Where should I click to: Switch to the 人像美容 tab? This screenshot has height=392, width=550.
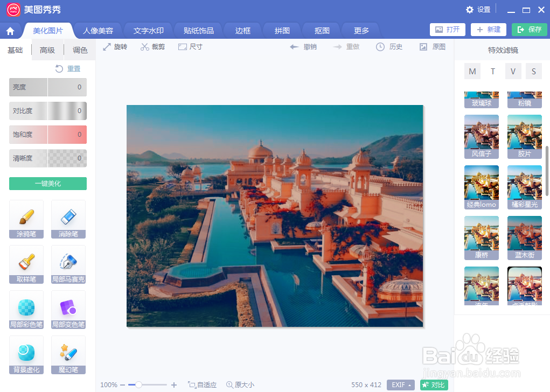tap(98, 31)
